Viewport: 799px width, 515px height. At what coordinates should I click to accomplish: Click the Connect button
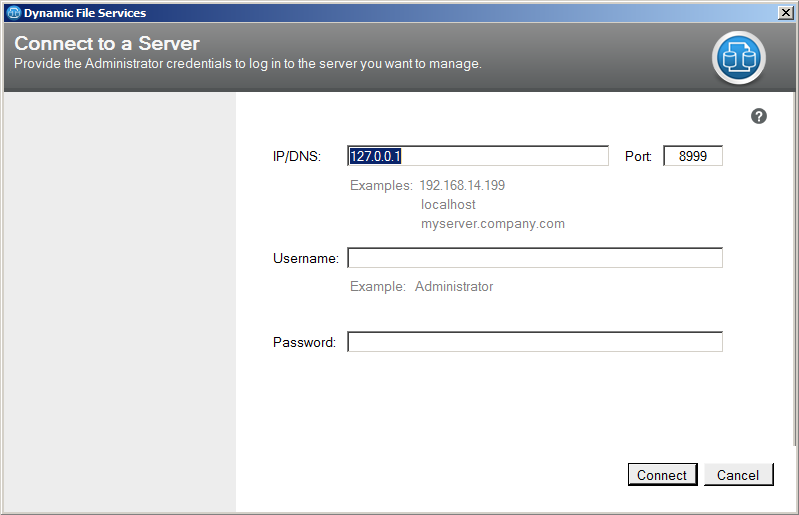click(x=662, y=475)
